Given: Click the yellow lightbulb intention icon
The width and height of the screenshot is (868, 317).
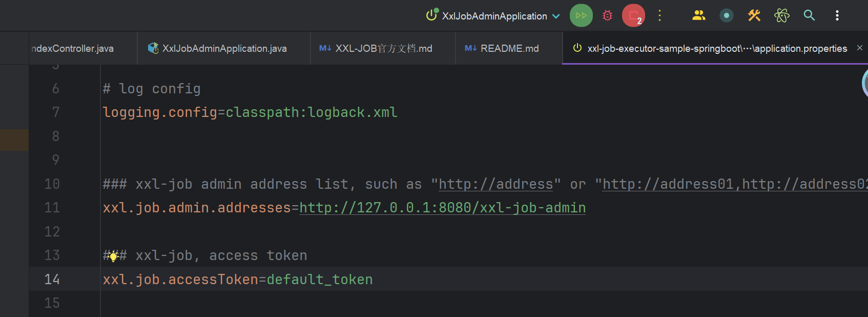Looking at the screenshot, I should pyautogui.click(x=113, y=256).
